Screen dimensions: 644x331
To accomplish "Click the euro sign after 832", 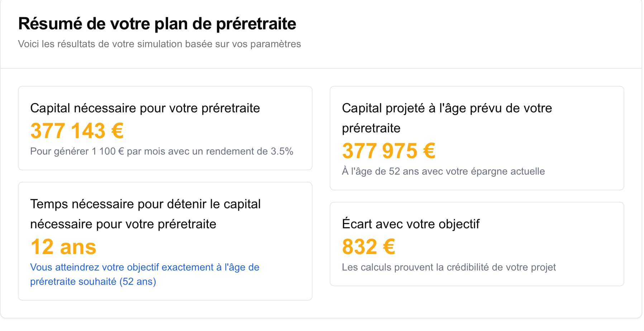I will tap(389, 247).
